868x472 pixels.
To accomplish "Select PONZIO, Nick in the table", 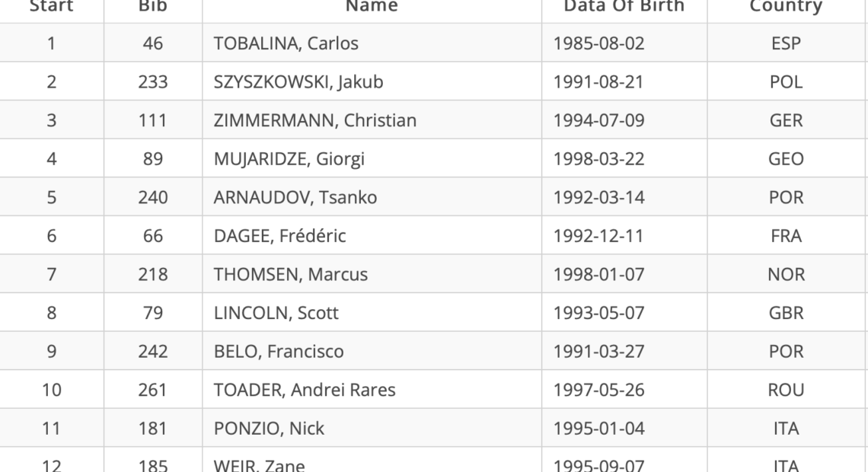I will pyautogui.click(x=269, y=429).
